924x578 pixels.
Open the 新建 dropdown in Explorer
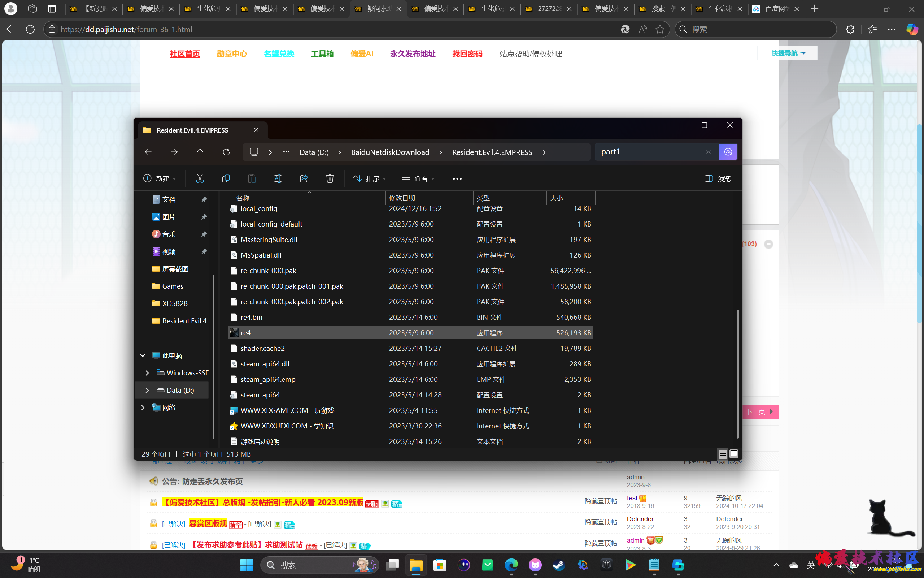[x=160, y=178]
